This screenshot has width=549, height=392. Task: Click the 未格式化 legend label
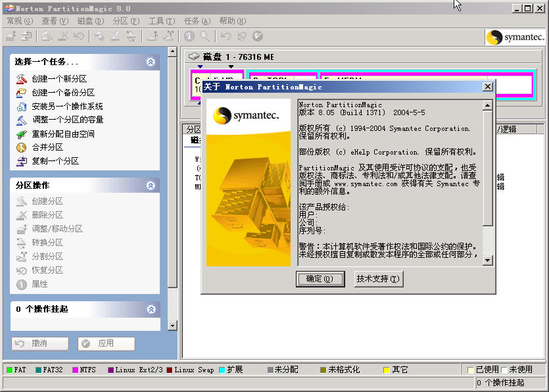[x=344, y=370]
